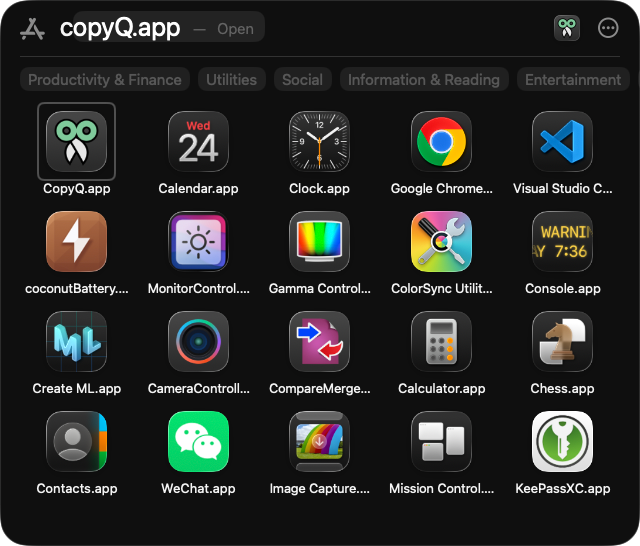Viewport: 640px width, 546px height.
Task: Open Visual Studio Code
Action: [x=563, y=142]
